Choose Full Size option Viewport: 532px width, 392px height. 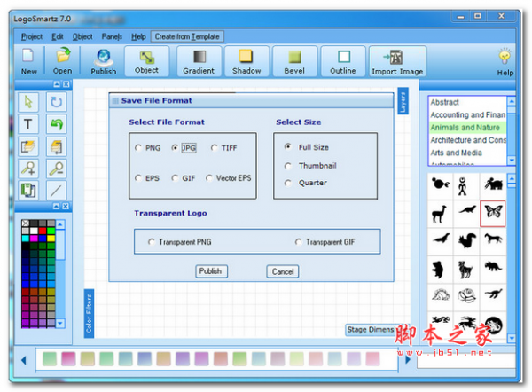[288, 147]
